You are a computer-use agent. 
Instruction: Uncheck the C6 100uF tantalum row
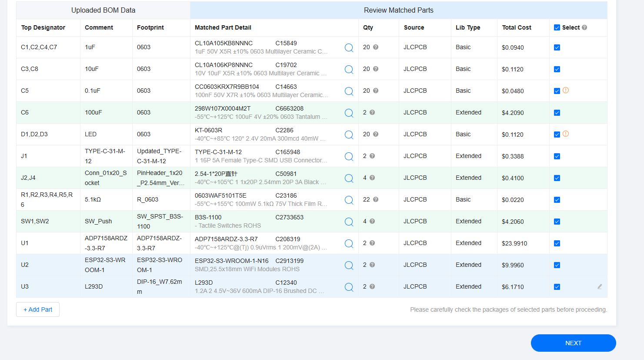tap(557, 113)
